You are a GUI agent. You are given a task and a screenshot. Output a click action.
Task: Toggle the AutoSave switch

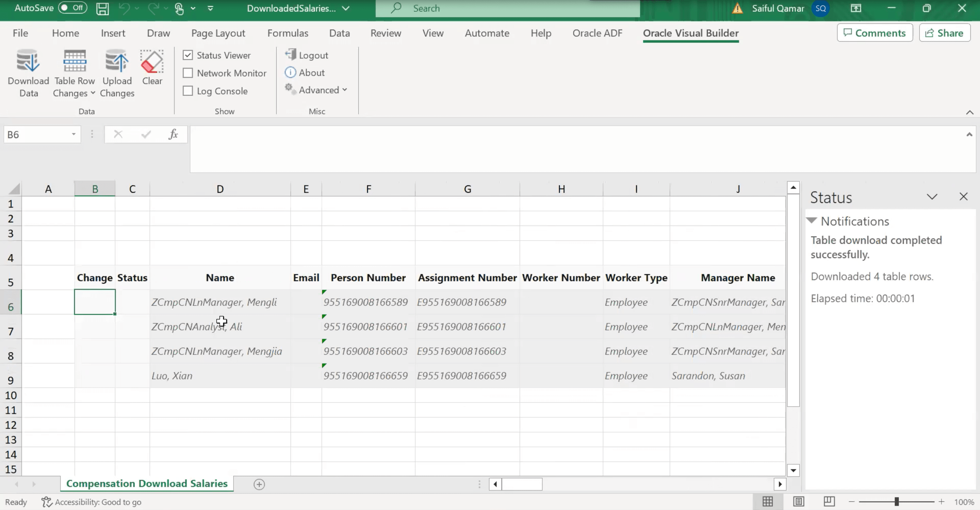tap(73, 8)
